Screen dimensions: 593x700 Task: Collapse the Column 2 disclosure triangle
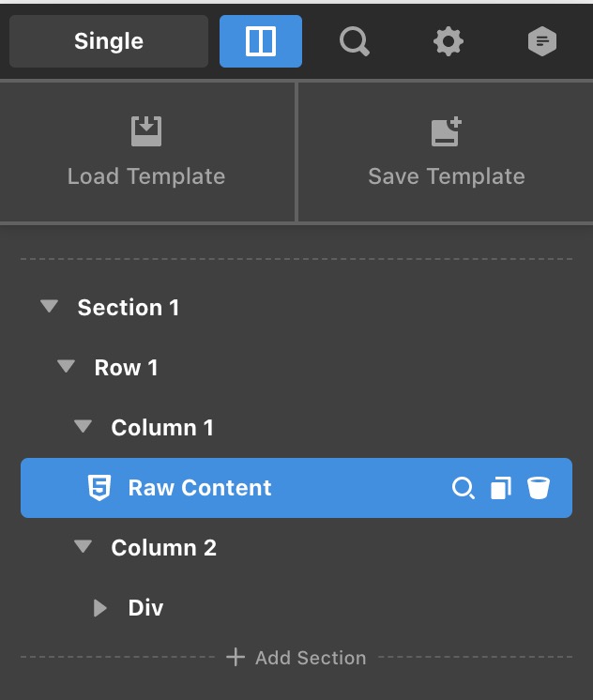pos(84,546)
